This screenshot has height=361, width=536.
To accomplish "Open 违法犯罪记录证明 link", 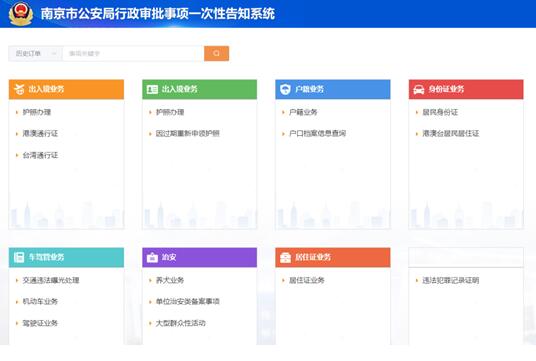I will (451, 280).
